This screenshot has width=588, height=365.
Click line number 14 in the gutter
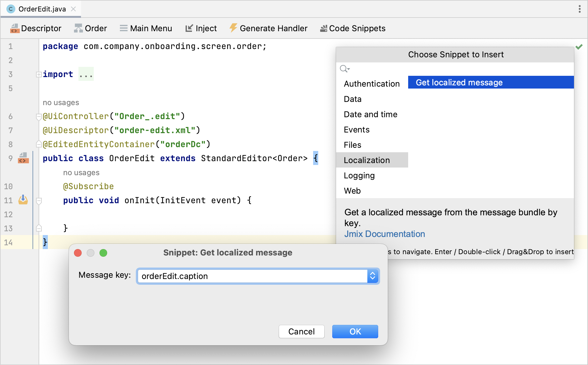coord(9,242)
